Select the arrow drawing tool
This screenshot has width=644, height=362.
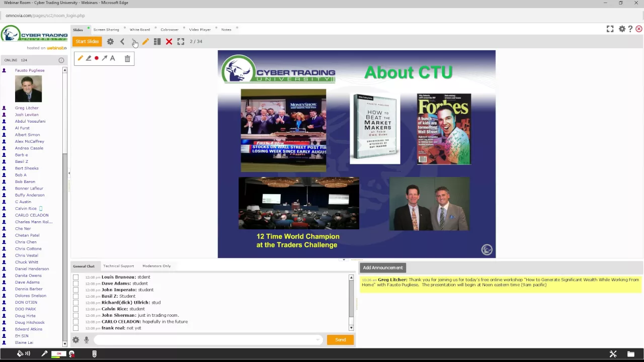(104, 58)
